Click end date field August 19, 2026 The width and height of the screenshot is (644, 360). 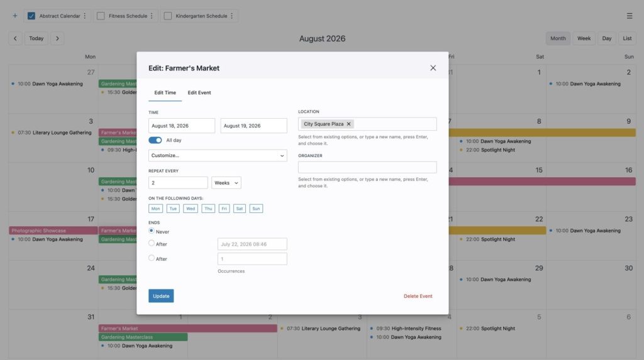[x=254, y=126]
